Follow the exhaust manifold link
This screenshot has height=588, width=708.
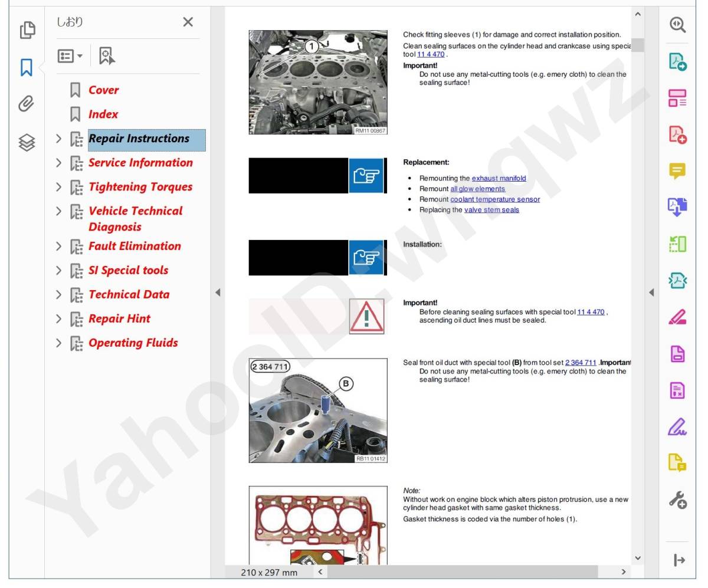point(499,178)
